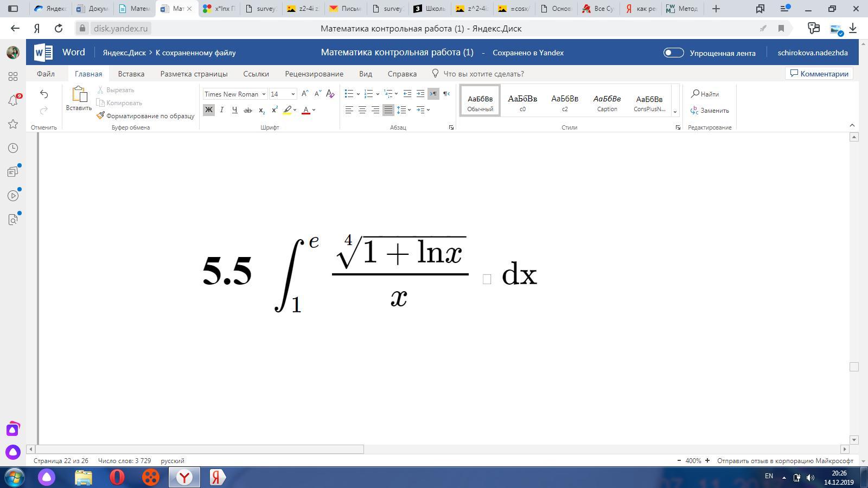Open the Opera icon in the Windows taskbar
The image size is (868, 488).
tap(117, 477)
